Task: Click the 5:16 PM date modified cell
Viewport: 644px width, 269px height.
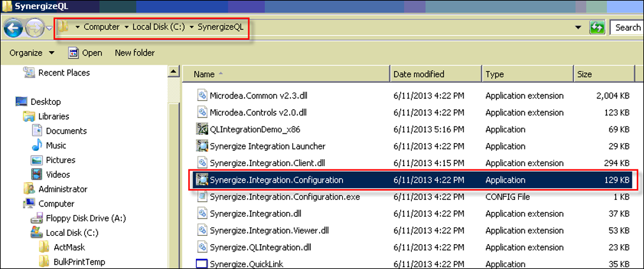Action: coord(429,130)
